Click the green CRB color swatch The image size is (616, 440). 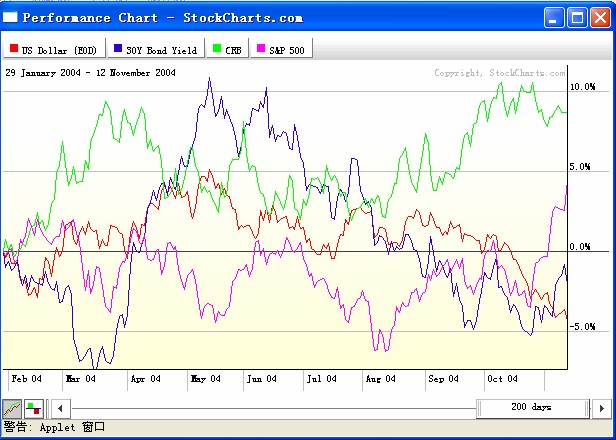coord(217,48)
